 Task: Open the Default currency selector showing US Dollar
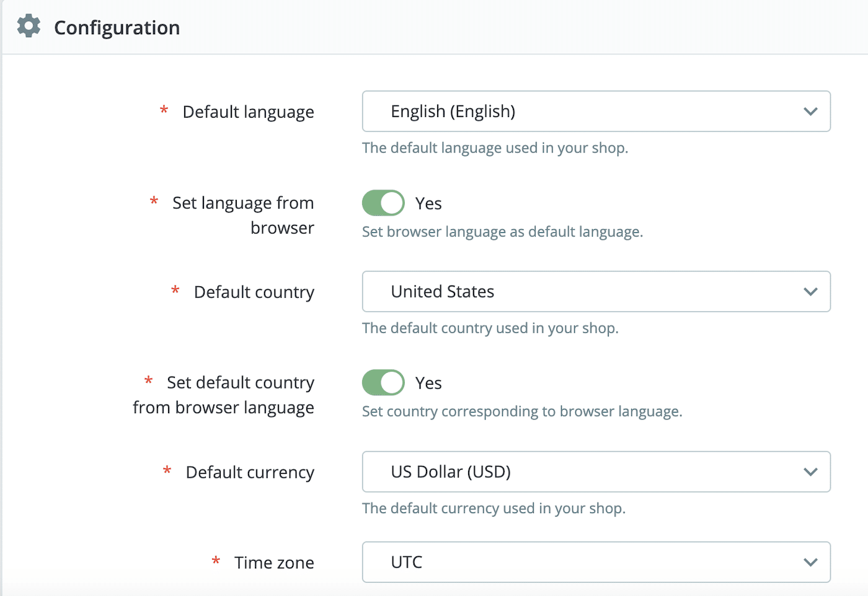tap(595, 471)
